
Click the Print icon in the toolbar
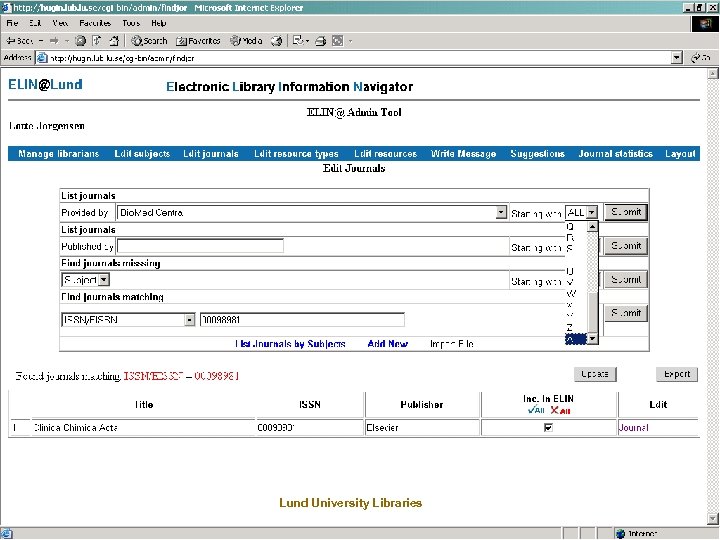[321, 41]
